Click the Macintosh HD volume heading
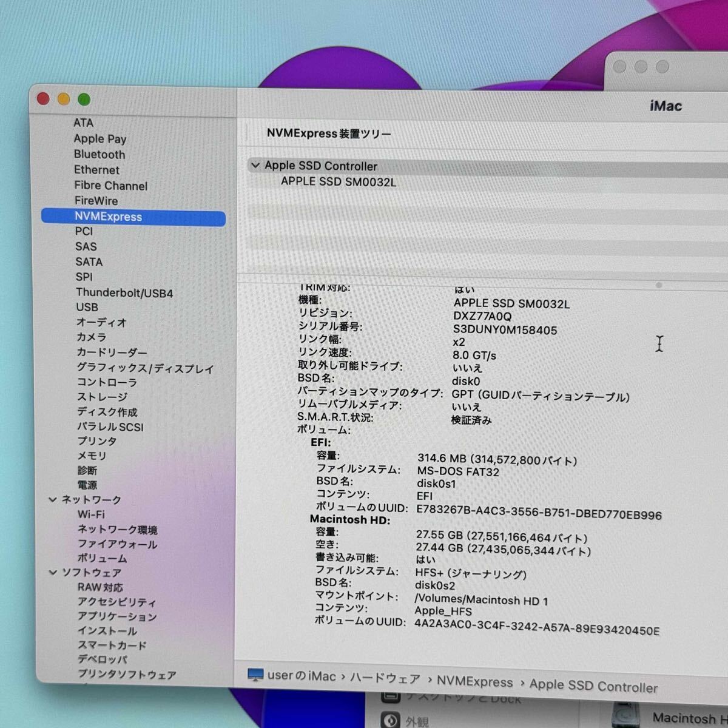Viewport: 728px width, 728px height. [x=350, y=520]
